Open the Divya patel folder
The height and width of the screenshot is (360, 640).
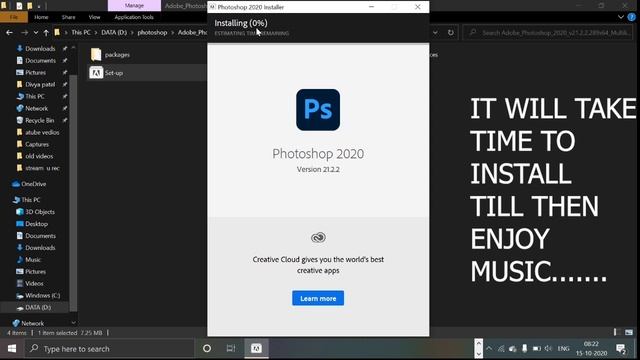(40, 84)
